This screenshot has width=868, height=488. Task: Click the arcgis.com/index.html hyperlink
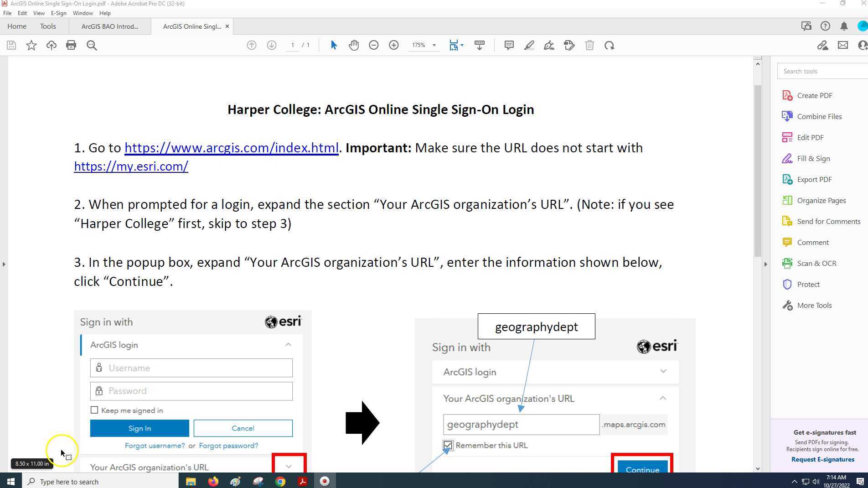pyautogui.click(x=231, y=148)
